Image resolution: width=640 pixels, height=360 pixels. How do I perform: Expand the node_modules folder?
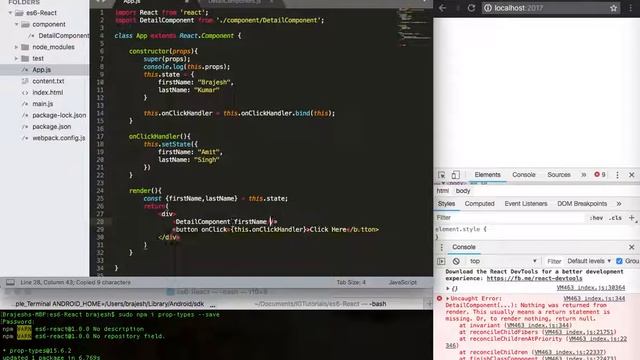pyautogui.click(x=17, y=47)
